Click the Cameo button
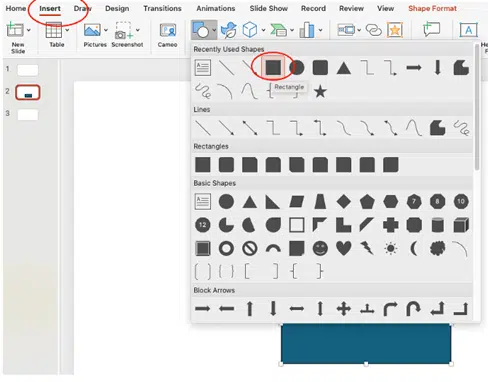This screenshot has width=488, height=382. coord(167,35)
